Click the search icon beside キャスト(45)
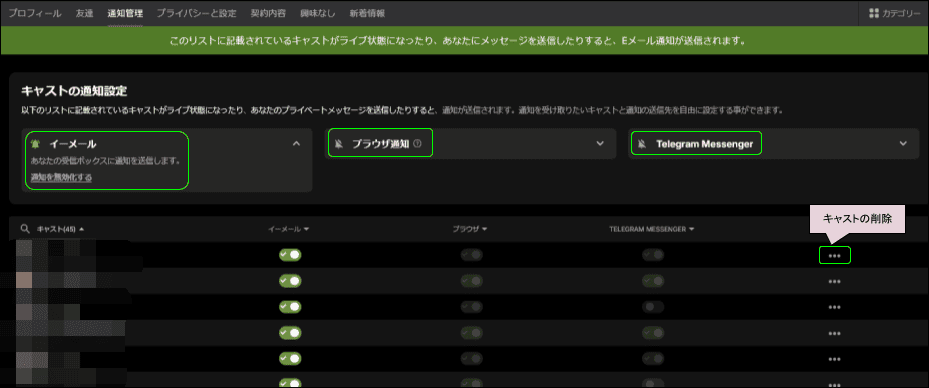This screenshot has height=388, width=929. (x=25, y=229)
